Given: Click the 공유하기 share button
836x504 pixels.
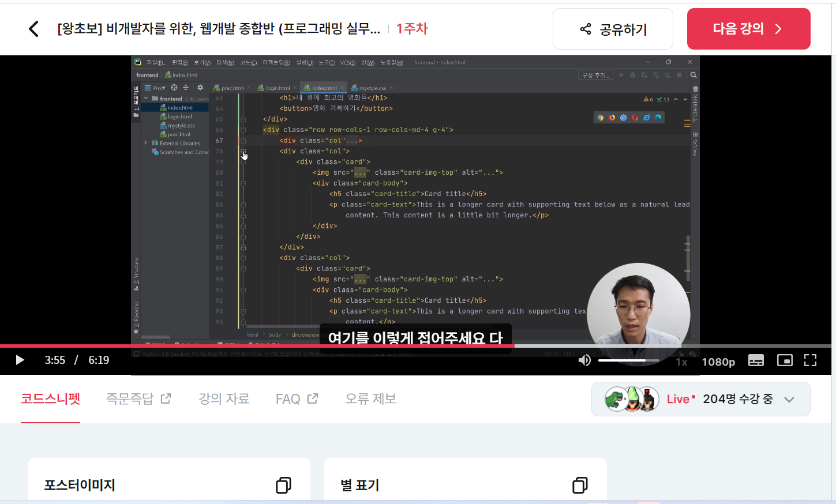Looking at the screenshot, I should 613,29.
